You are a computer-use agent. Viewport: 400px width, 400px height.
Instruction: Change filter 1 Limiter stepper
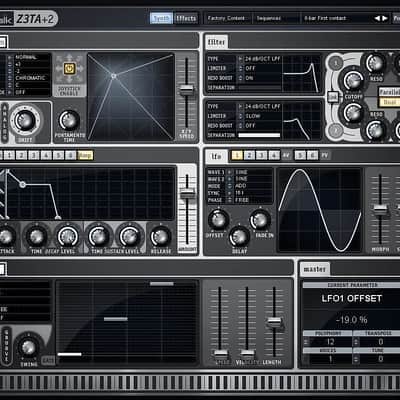[x=240, y=68]
